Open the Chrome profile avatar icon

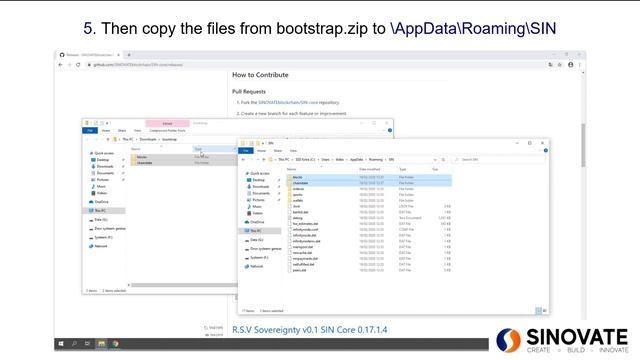click(x=571, y=64)
